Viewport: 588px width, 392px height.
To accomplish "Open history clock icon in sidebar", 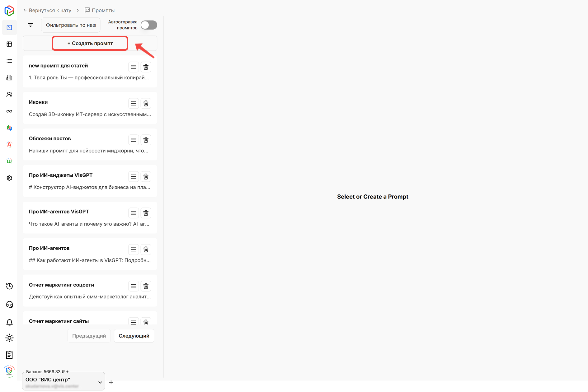I will (x=9, y=286).
